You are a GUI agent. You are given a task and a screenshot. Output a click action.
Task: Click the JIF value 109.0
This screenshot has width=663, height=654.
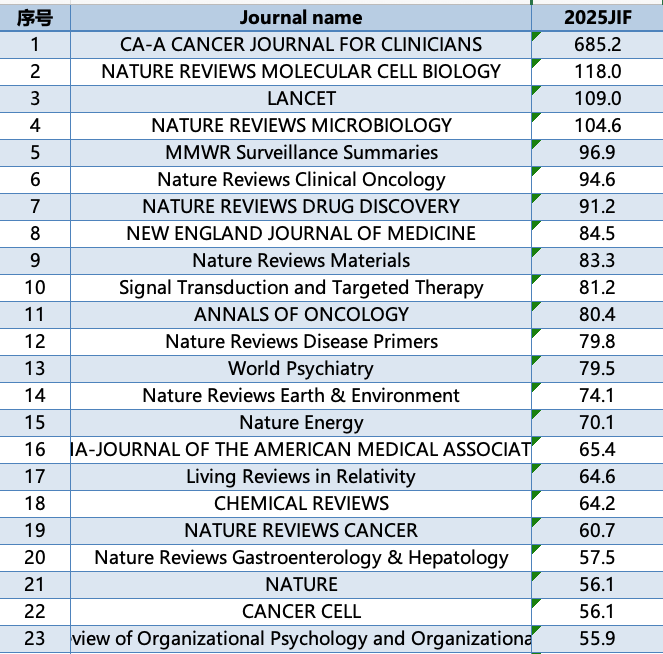point(597,99)
